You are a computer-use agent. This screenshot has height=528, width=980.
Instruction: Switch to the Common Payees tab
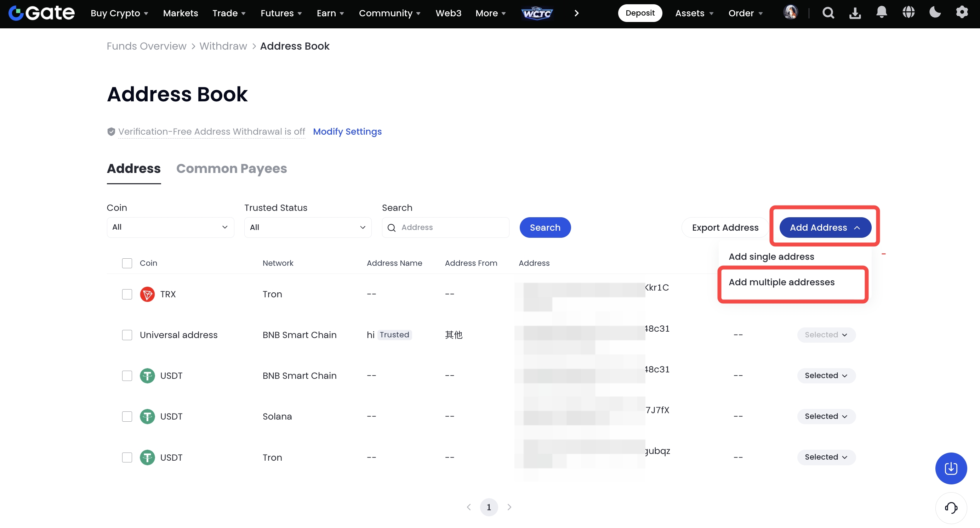coord(231,169)
